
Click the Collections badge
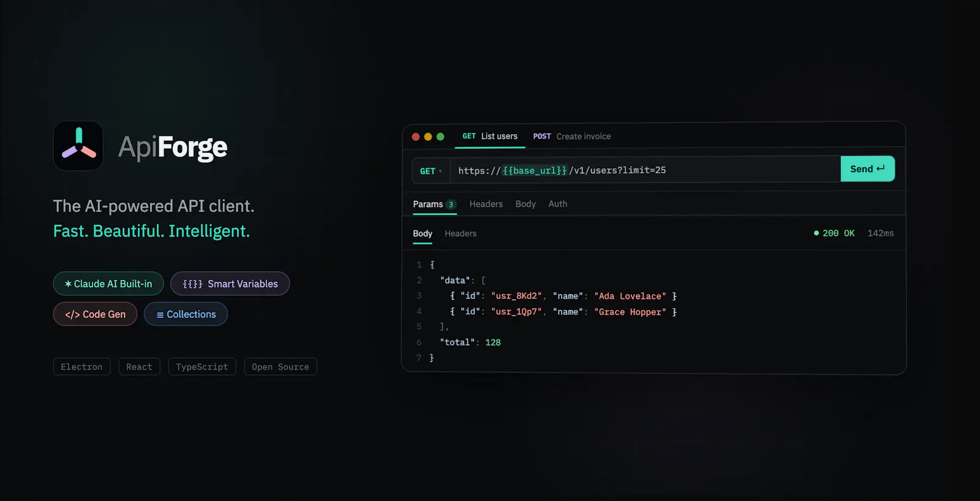pos(186,314)
